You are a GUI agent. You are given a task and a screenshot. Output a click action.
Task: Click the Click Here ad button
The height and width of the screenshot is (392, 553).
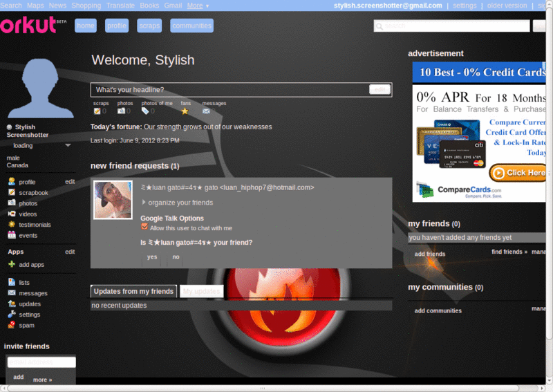tap(518, 173)
